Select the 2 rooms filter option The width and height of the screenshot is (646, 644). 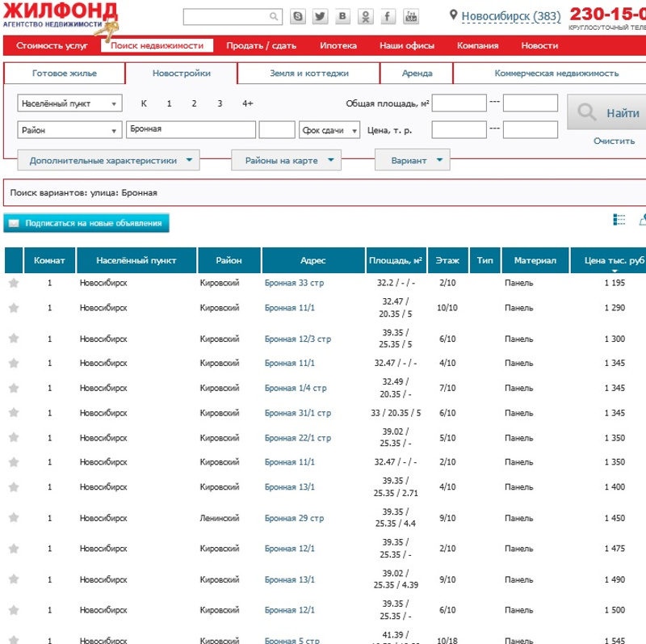(194, 103)
